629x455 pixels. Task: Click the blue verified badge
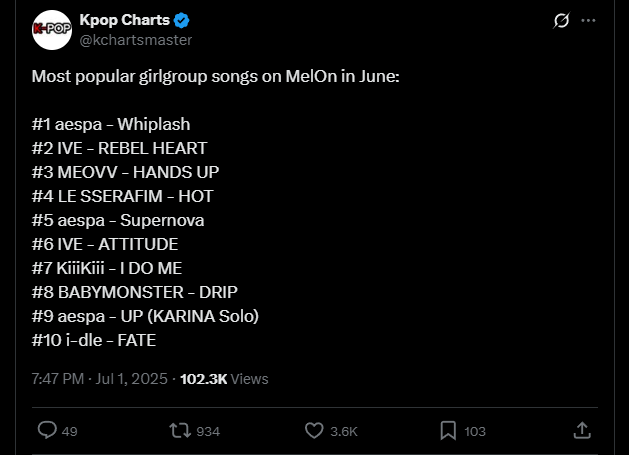pyautogui.click(x=182, y=20)
